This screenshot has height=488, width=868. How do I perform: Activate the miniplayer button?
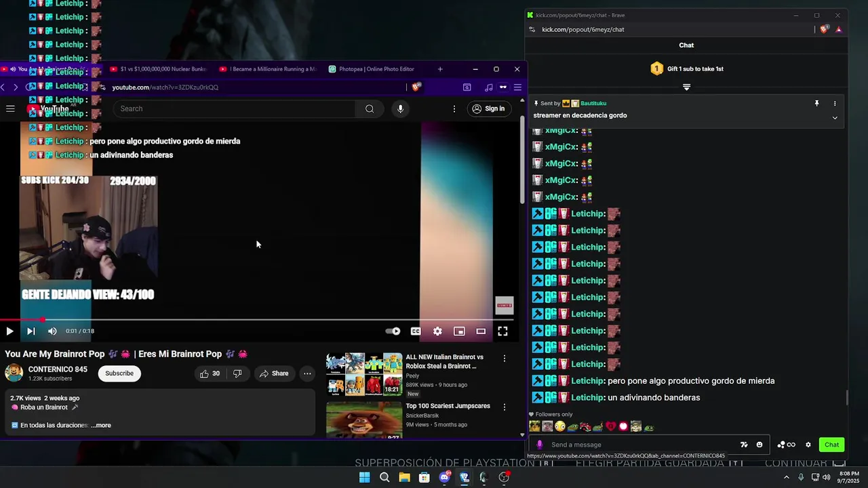click(459, 331)
